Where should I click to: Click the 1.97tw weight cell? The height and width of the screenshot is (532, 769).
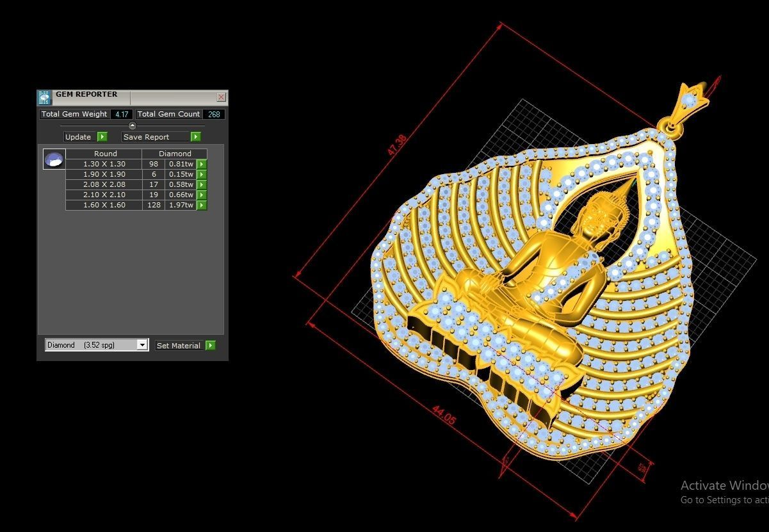[181, 205]
